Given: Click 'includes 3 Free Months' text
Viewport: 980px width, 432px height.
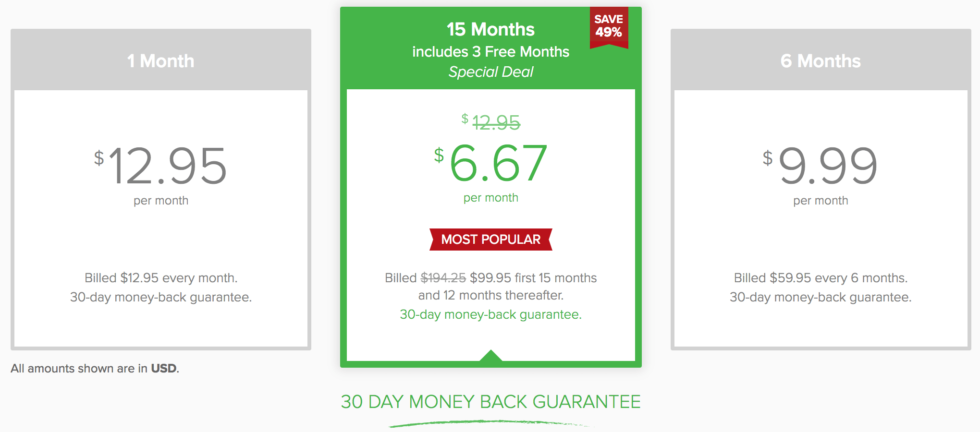Looking at the screenshot, I should (491, 51).
